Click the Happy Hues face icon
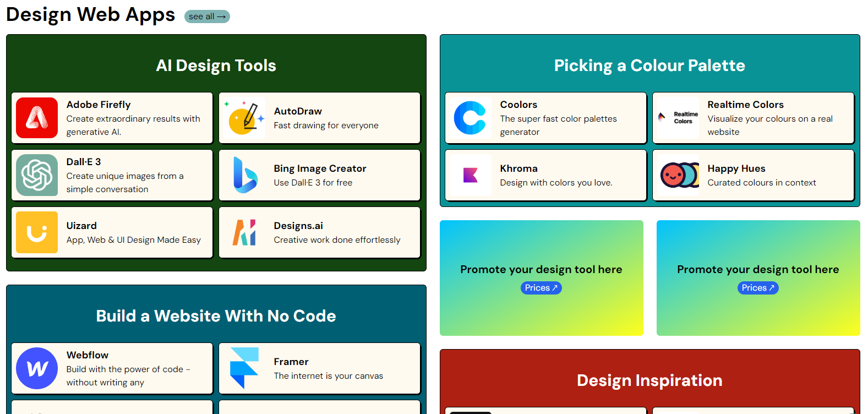This screenshot has width=868, height=414. coord(678,175)
